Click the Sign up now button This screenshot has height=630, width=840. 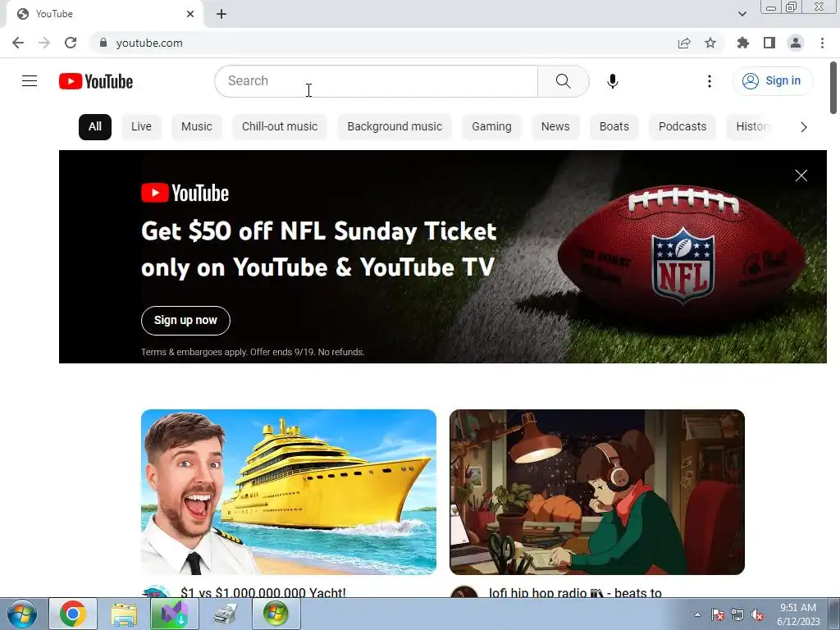[x=186, y=321]
